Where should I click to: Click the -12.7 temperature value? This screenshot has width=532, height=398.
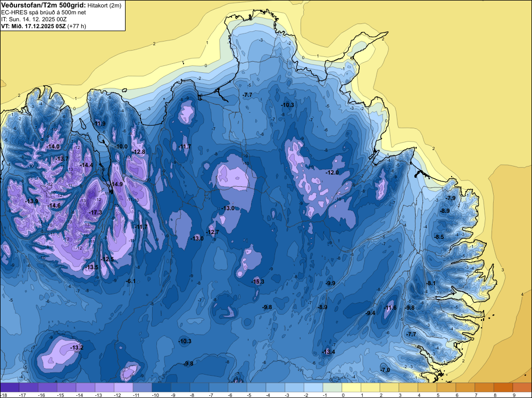coord(212,233)
